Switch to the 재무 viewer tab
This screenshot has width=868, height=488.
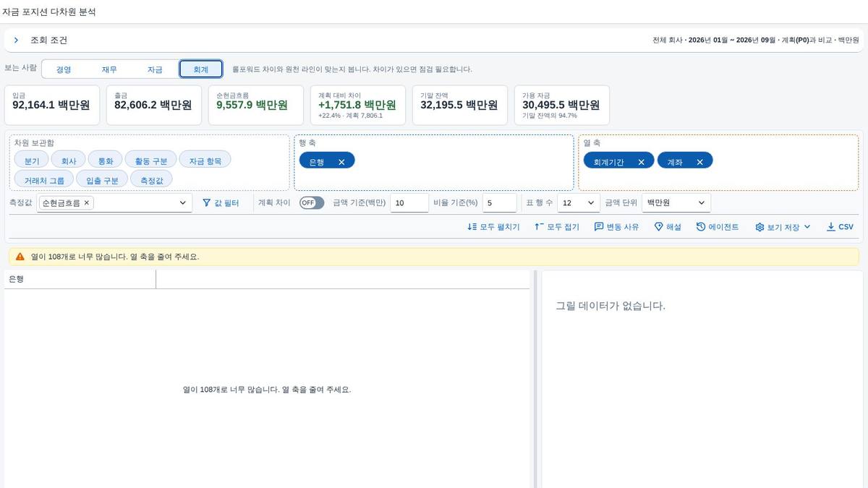(x=109, y=69)
